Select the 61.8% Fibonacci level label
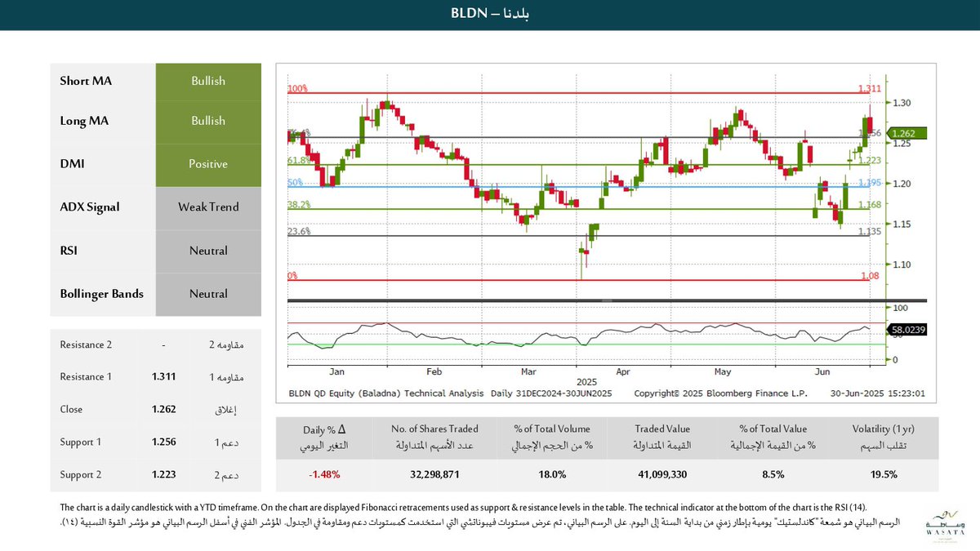980x551 pixels. coord(299,161)
